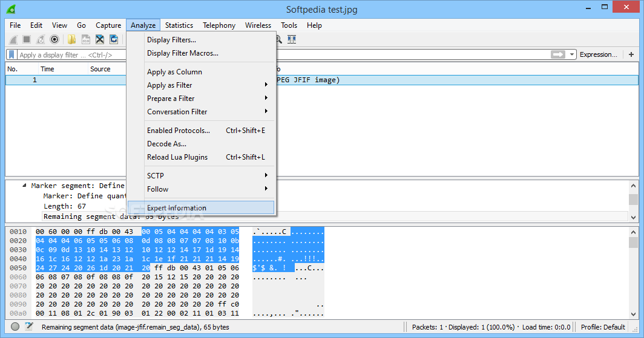Image resolution: width=644 pixels, height=338 pixels.
Task: Click the apply filter arrow button
Action: [x=558, y=54]
